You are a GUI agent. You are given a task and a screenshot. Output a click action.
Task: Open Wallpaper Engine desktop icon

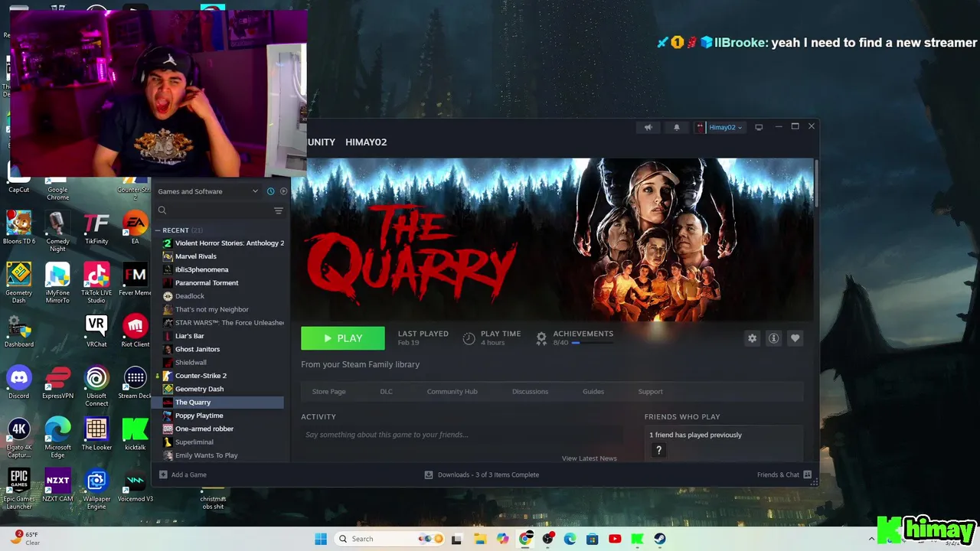coord(96,488)
